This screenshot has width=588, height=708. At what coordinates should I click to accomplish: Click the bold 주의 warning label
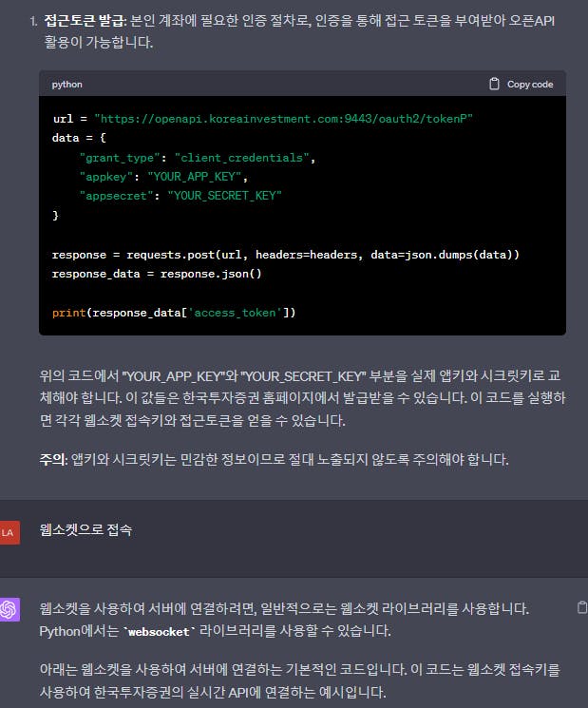pos(53,460)
